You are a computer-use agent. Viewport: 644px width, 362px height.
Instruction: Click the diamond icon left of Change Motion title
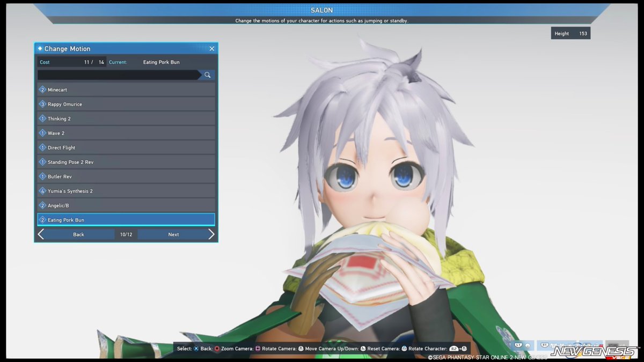click(x=40, y=49)
